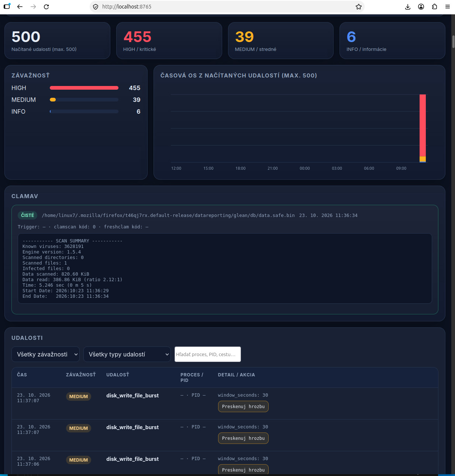Click the MEDIUM severity progress bar
The height and width of the screenshot is (476, 455).
pyautogui.click(x=84, y=100)
